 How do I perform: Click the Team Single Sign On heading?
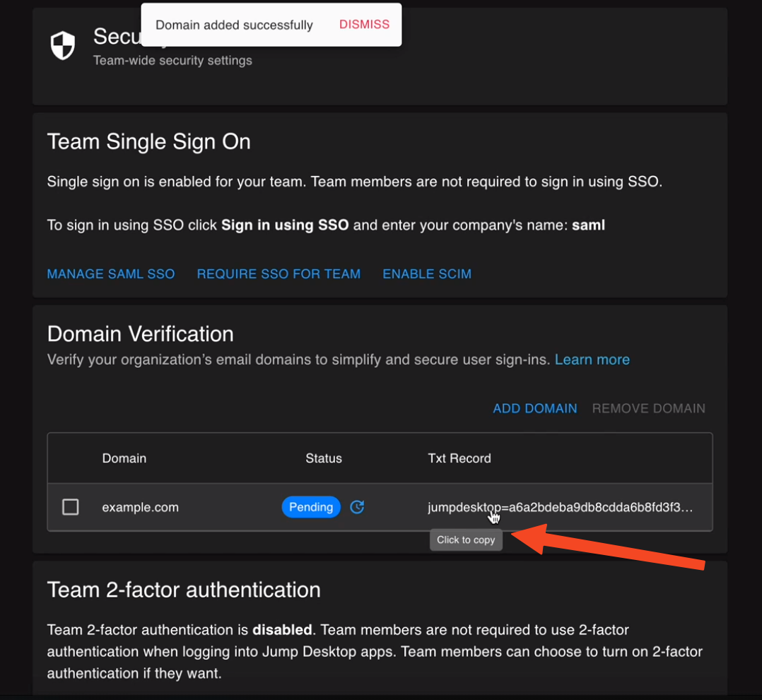click(x=148, y=142)
